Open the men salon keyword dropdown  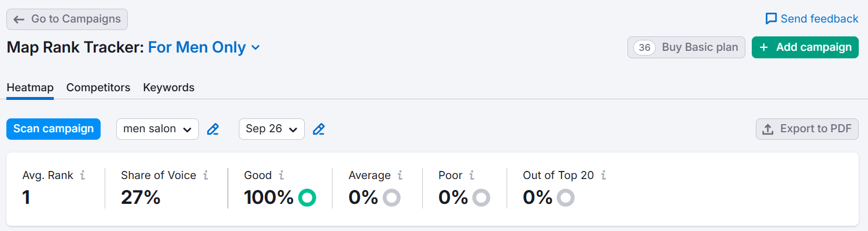[x=157, y=129]
